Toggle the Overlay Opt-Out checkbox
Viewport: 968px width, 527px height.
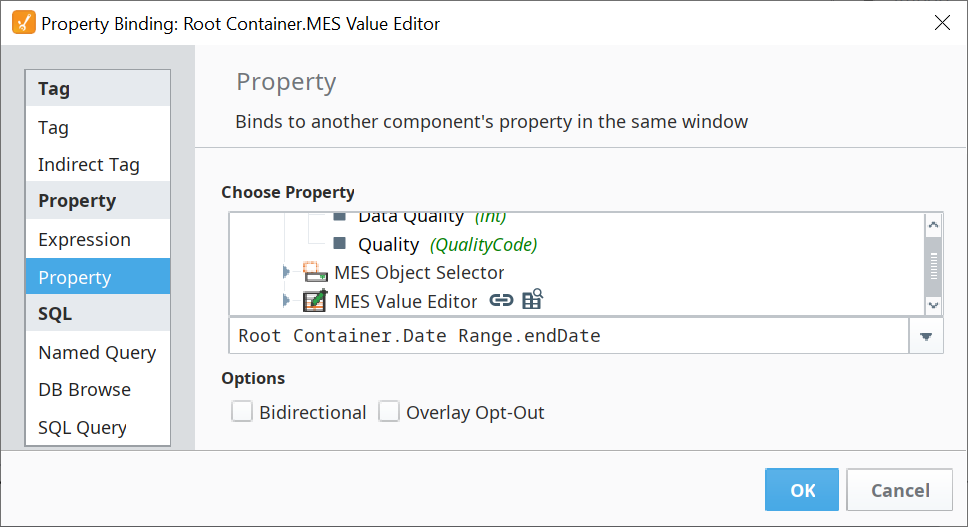pyautogui.click(x=389, y=412)
